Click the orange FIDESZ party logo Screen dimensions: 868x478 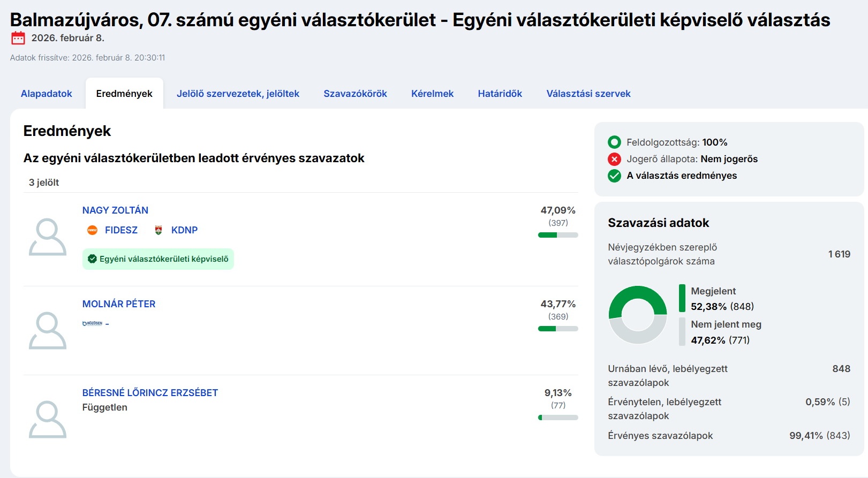pyautogui.click(x=92, y=230)
